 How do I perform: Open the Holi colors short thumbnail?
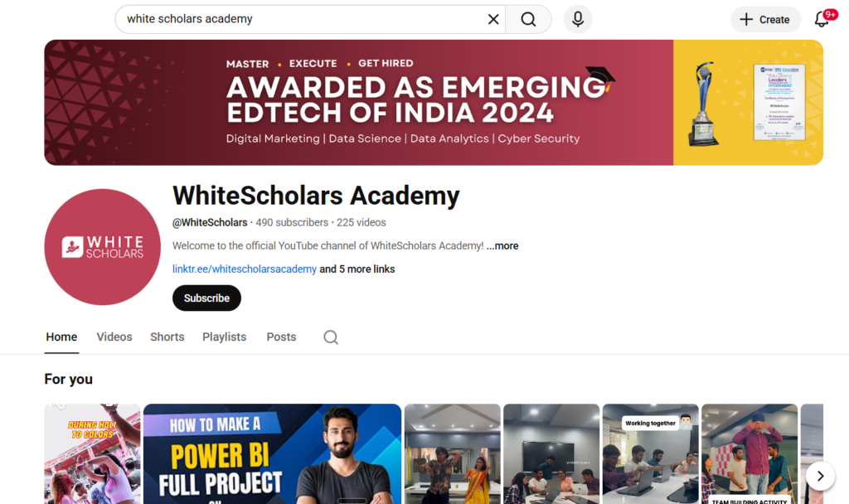92,453
